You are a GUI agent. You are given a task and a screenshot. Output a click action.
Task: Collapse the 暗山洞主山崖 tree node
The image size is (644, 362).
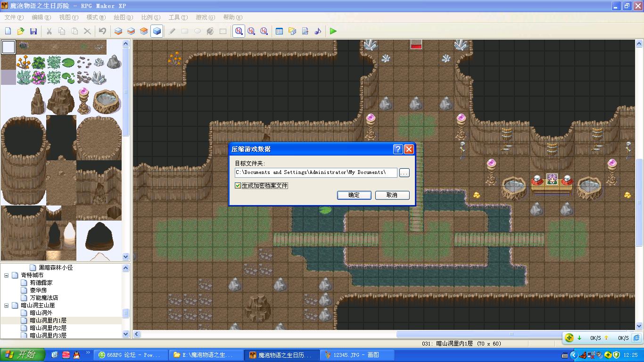[7, 305]
